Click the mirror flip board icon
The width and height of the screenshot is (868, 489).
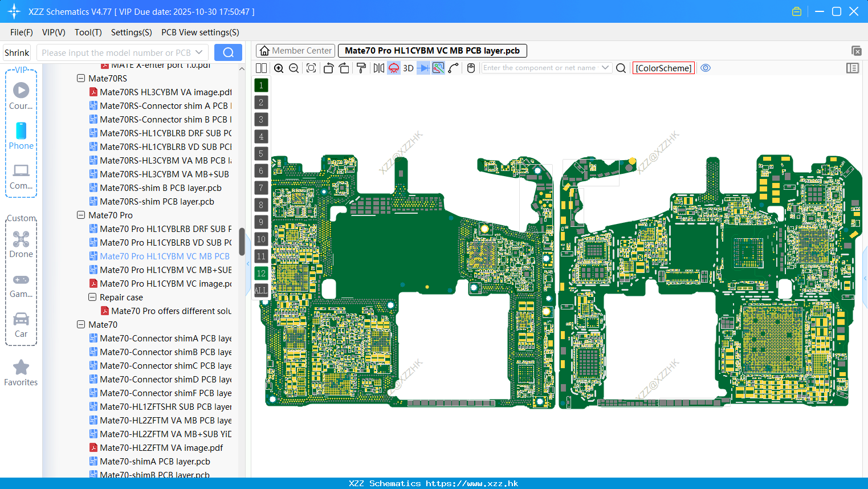click(x=379, y=68)
